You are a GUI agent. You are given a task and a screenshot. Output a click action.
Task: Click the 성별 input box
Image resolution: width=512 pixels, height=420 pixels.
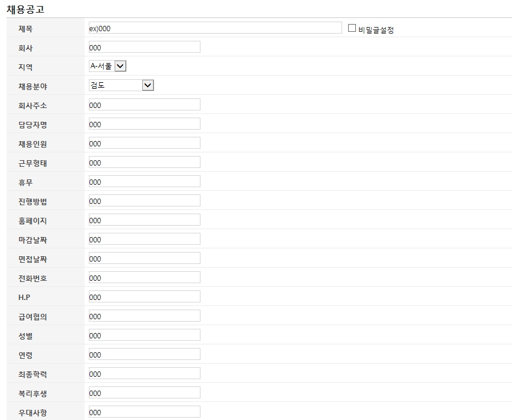pyautogui.click(x=144, y=335)
